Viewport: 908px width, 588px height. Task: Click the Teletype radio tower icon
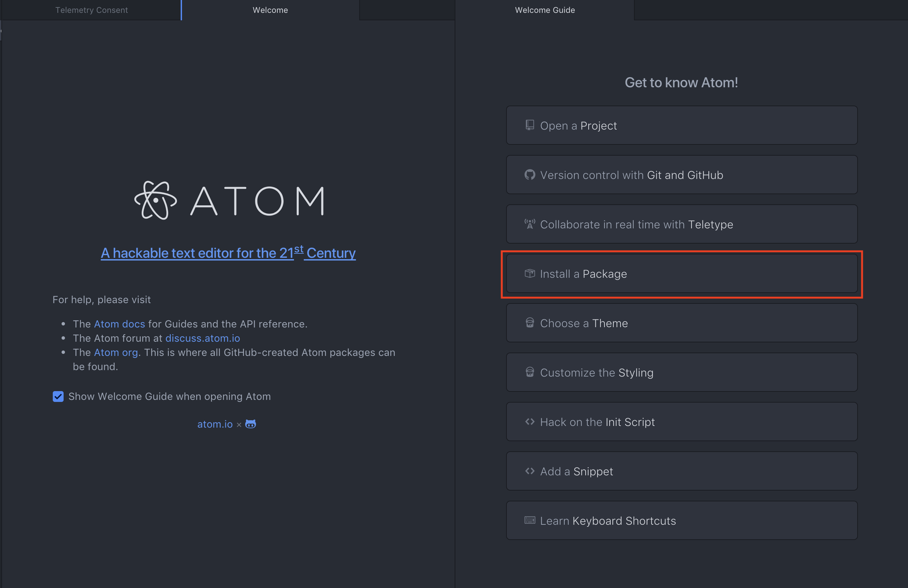tap(529, 224)
